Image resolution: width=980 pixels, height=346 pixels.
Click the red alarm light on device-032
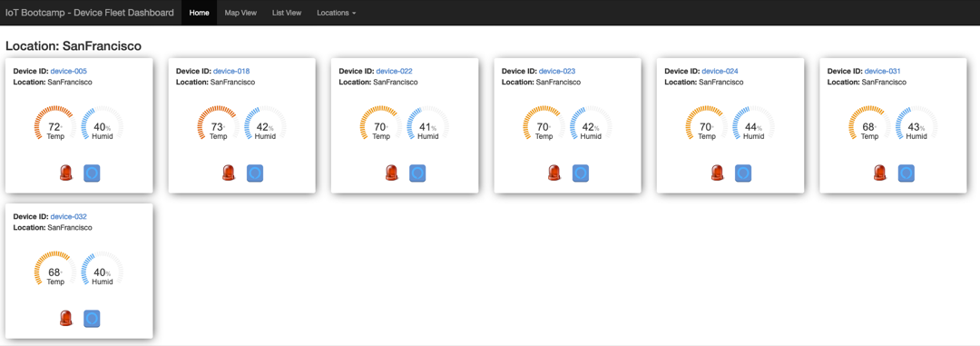(65, 319)
